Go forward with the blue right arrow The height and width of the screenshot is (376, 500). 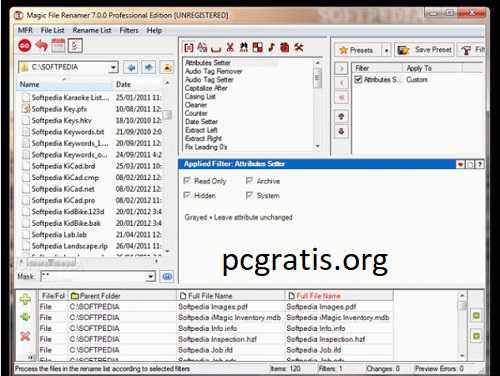tap(149, 68)
